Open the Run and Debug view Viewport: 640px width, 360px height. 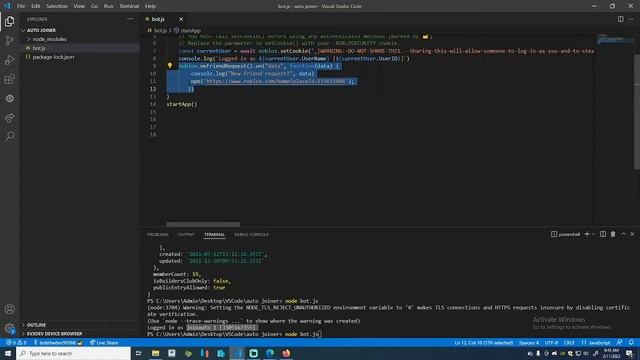[9, 60]
